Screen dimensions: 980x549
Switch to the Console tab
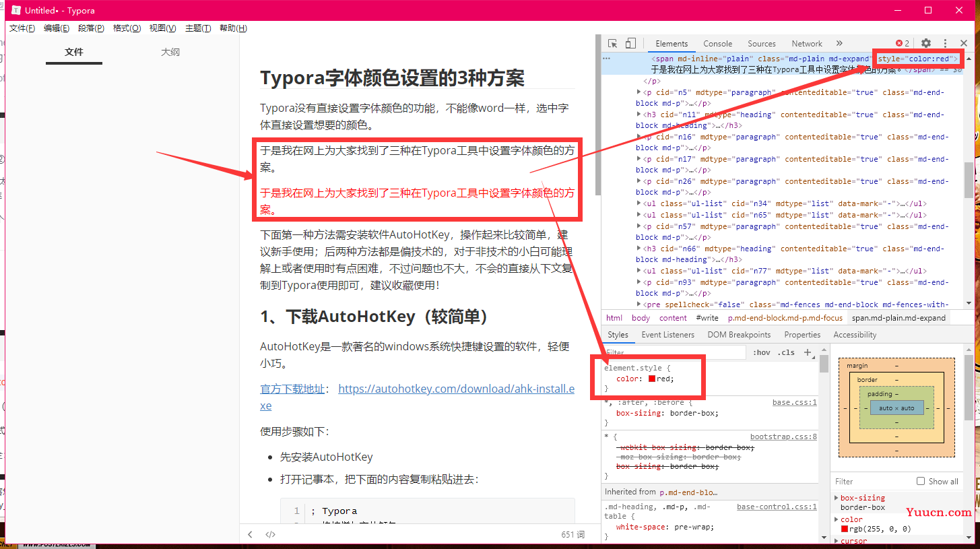tap(718, 43)
